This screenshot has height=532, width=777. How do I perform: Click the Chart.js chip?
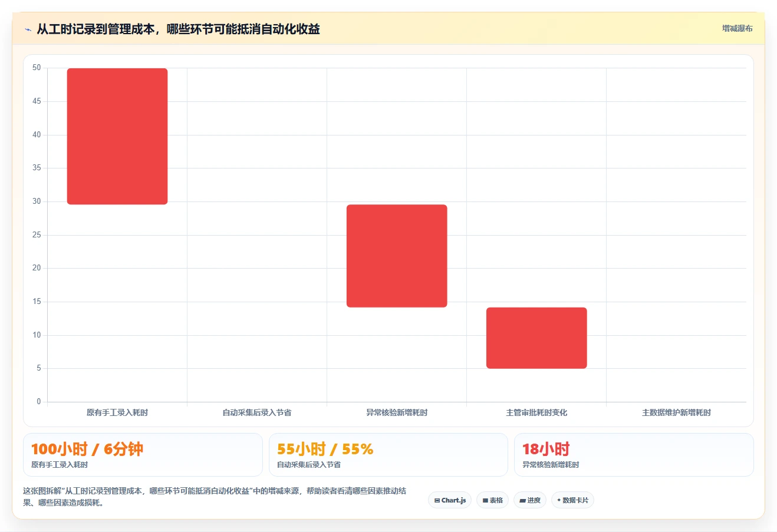(x=450, y=500)
